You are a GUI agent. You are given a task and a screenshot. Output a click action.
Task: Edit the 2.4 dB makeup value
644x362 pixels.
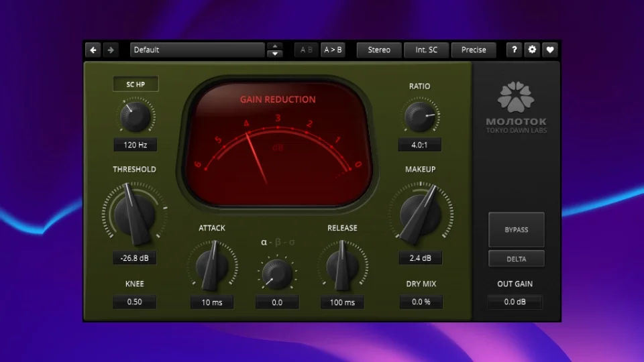pos(420,257)
